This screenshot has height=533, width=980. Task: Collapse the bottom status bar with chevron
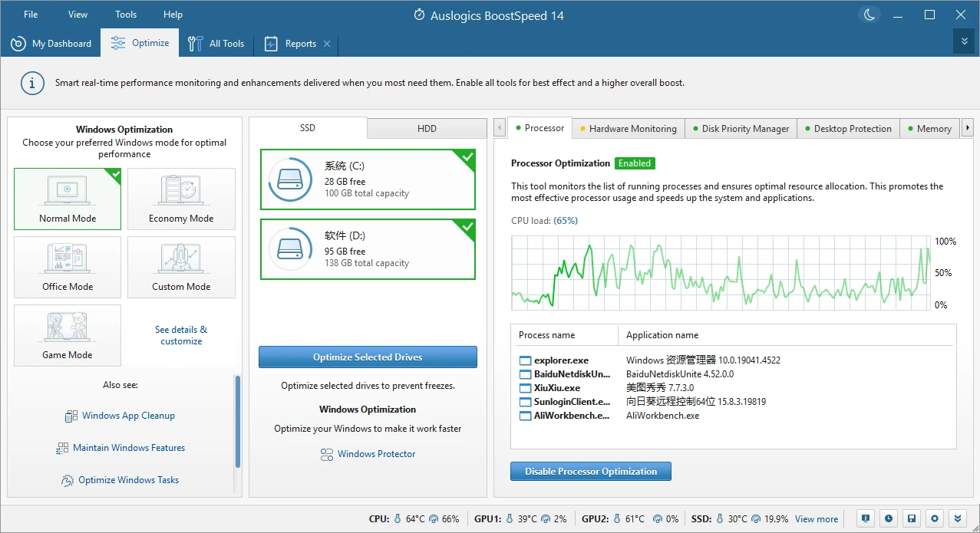click(x=957, y=518)
